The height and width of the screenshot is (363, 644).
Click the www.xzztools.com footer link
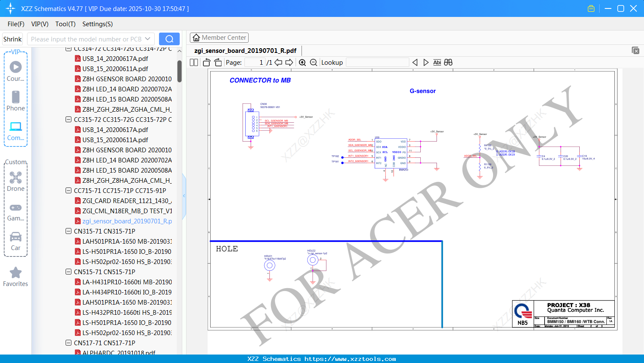(x=350, y=359)
